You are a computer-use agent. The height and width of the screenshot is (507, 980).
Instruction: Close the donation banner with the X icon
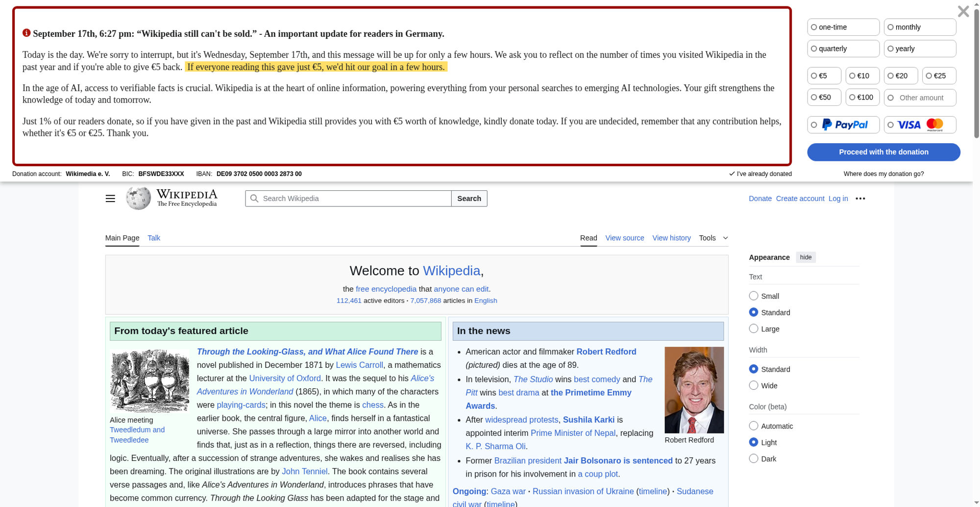(963, 11)
